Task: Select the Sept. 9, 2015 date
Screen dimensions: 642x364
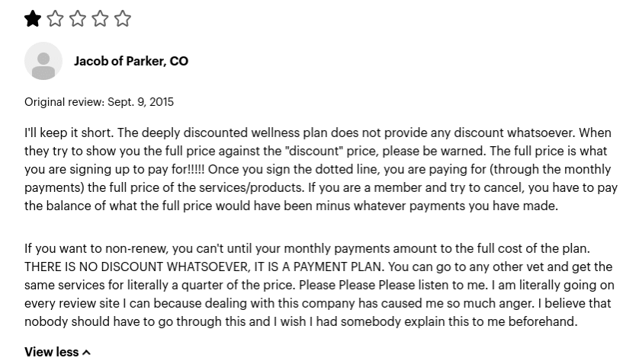Action: [x=141, y=102]
